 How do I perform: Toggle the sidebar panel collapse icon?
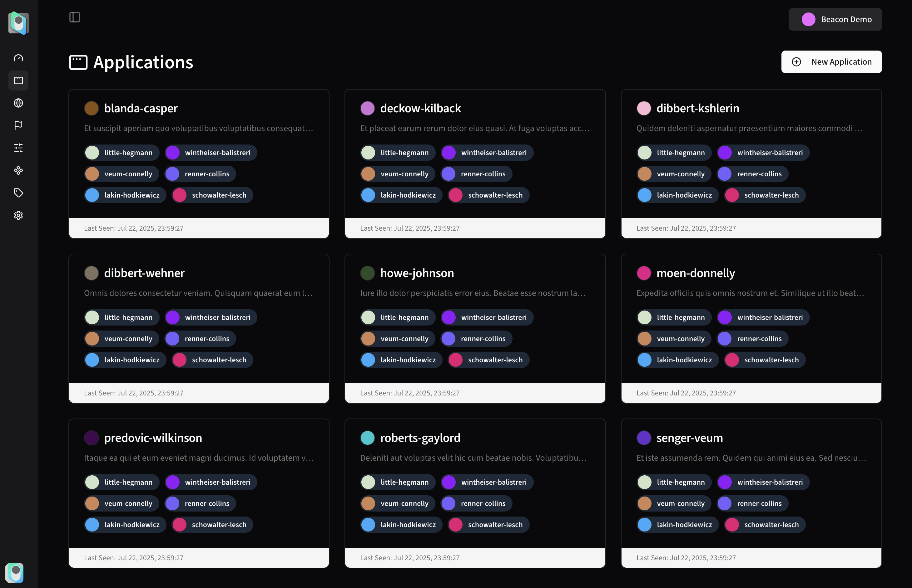pyautogui.click(x=75, y=17)
